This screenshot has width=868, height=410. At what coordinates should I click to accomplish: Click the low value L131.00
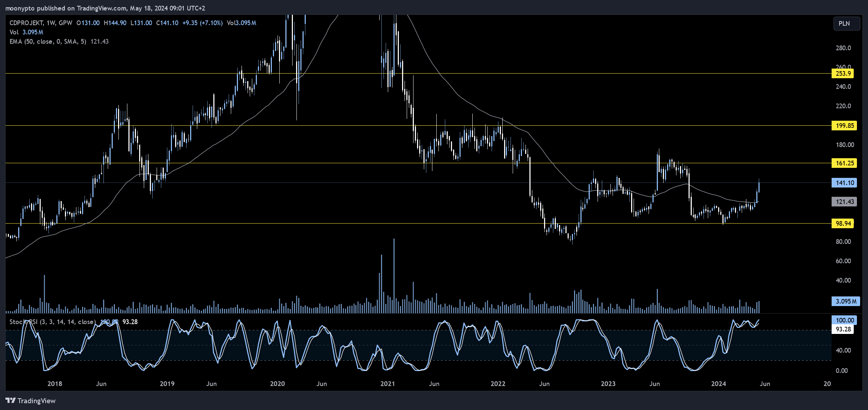(x=141, y=23)
